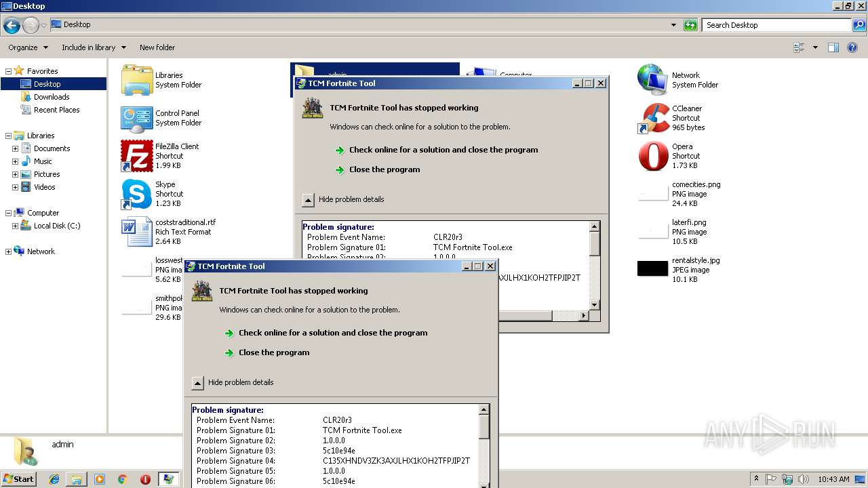Select Local Disk (C:) in tree
Screen dimensions: 868x488
[x=57, y=226]
